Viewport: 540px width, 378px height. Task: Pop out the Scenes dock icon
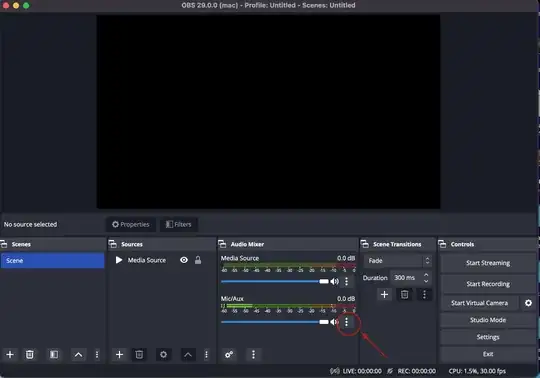[x=4, y=244]
